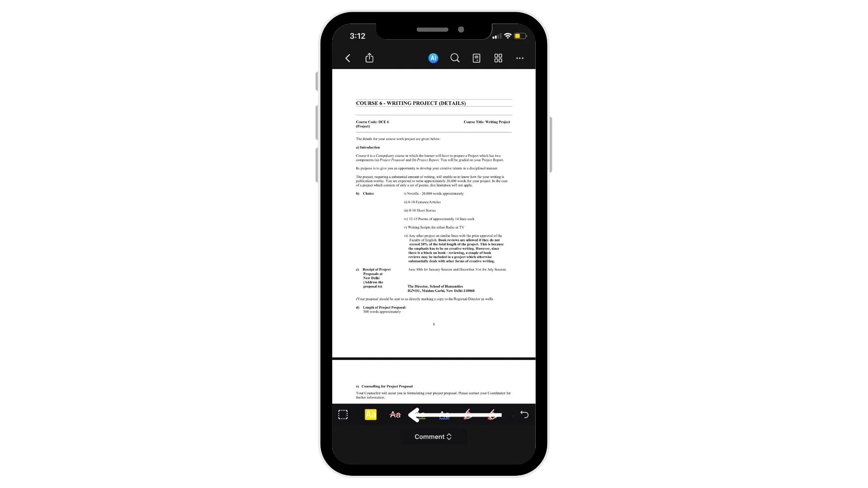Open the share/export menu
868x488 pixels.
pyautogui.click(x=370, y=58)
